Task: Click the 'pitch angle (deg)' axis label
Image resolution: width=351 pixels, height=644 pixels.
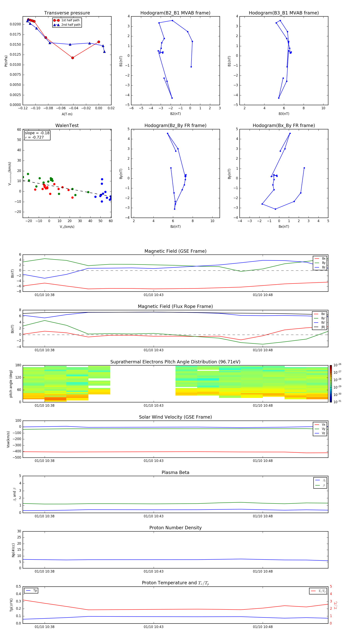Action: (x=11, y=384)
